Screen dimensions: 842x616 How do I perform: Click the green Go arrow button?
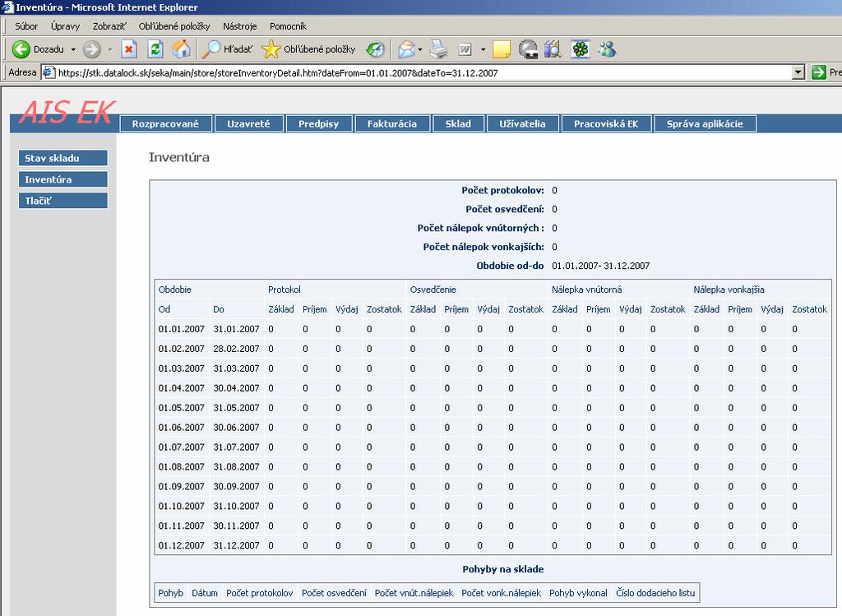[818, 72]
